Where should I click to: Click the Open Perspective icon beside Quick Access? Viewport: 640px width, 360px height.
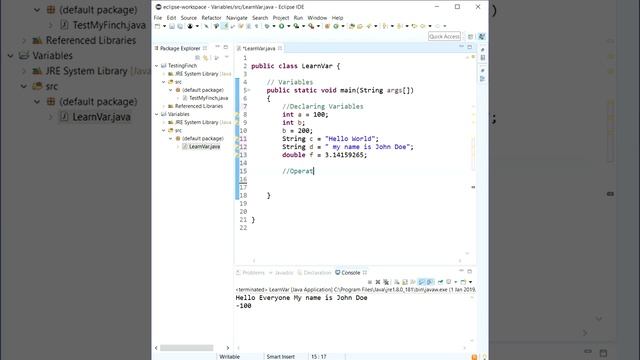[x=471, y=36]
